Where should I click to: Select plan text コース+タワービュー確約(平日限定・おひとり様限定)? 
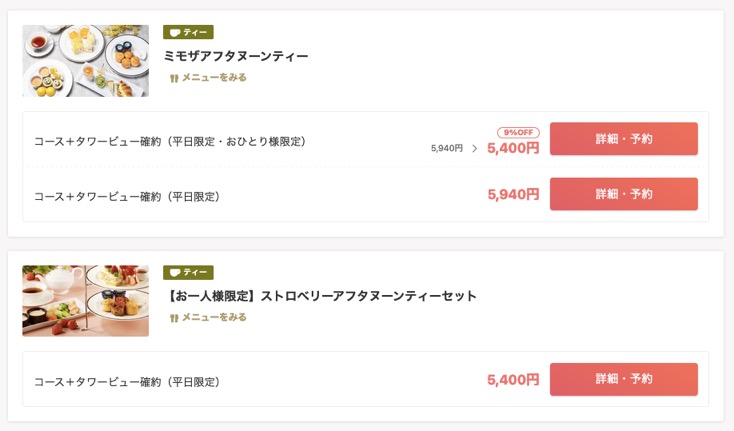coord(170,141)
